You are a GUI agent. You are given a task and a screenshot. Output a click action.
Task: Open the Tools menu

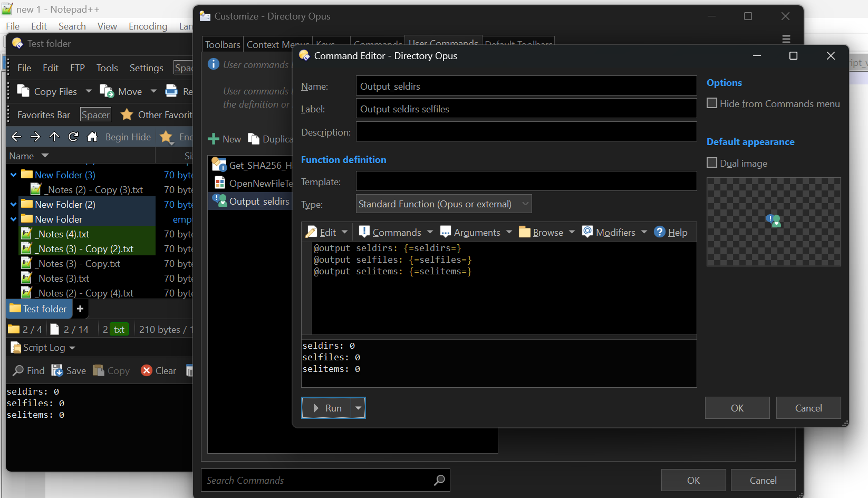(x=107, y=68)
